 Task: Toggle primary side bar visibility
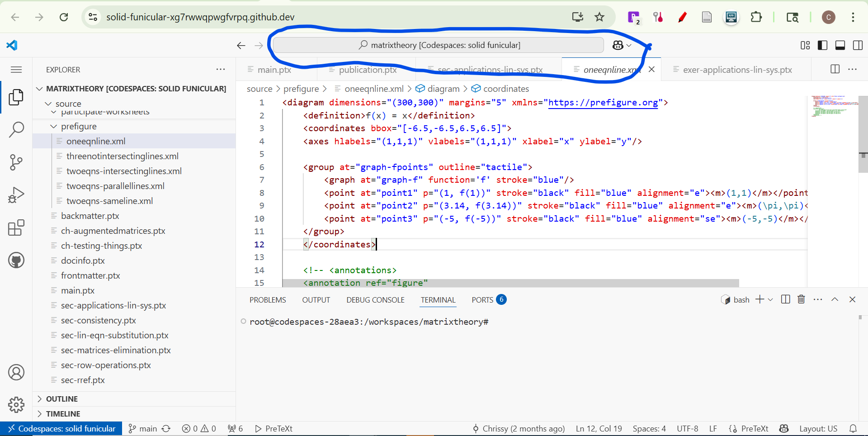(x=823, y=45)
